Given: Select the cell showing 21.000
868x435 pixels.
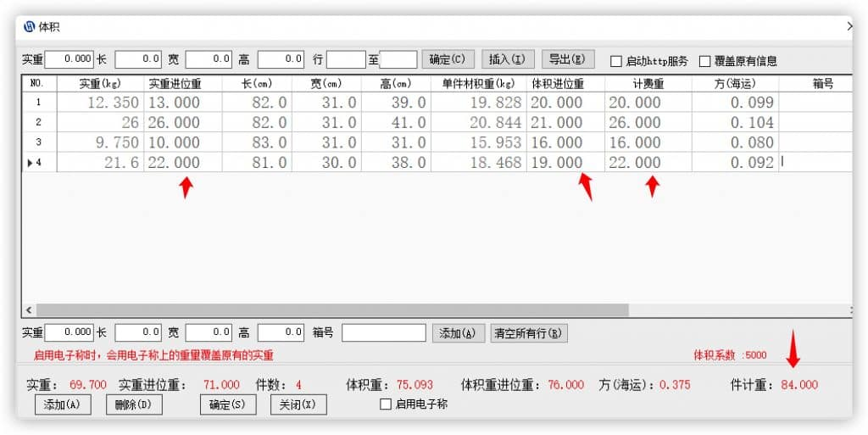Looking at the screenshot, I should coord(565,122).
